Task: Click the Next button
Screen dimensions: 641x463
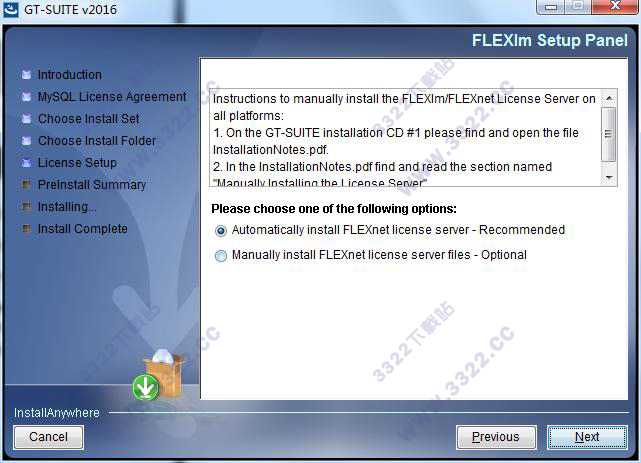Action: (x=587, y=437)
